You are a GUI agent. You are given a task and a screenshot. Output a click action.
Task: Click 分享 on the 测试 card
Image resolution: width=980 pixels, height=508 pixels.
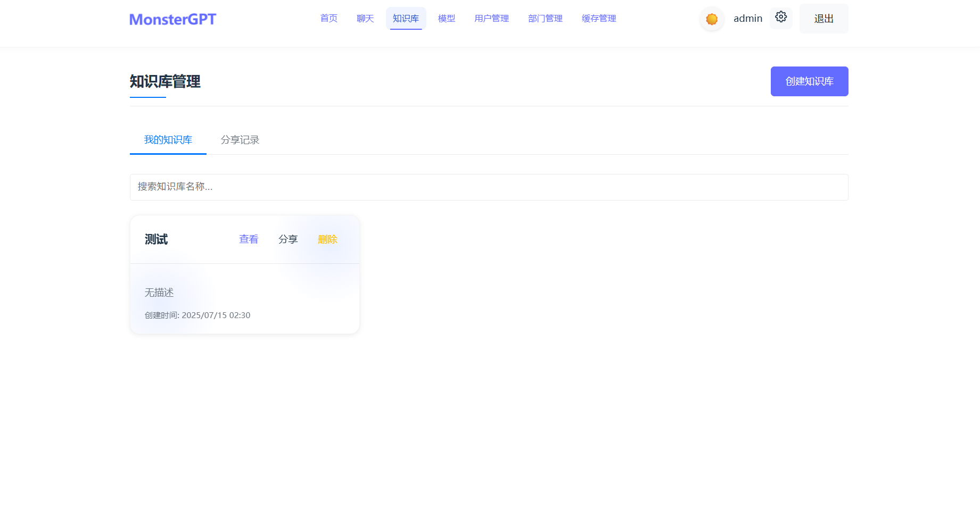(x=288, y=239)
